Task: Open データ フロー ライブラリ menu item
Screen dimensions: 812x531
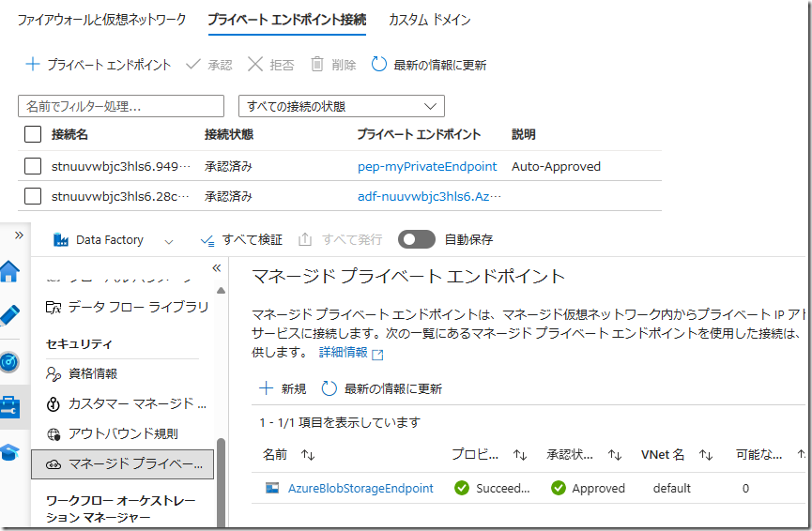Action: (x=128, y=308)
